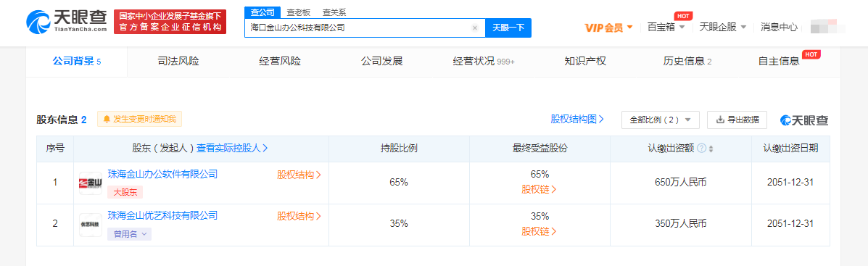This screenshot has width=868, height=266.
Task: Click the 天眼一下 search button
Action: pyautogui.click(x=508, y=28)
